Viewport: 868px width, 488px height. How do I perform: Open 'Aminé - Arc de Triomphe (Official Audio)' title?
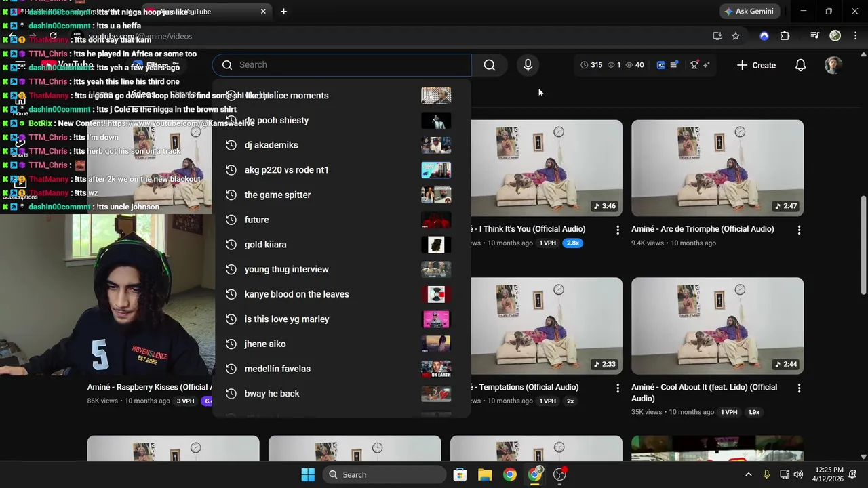coord(703,229)
